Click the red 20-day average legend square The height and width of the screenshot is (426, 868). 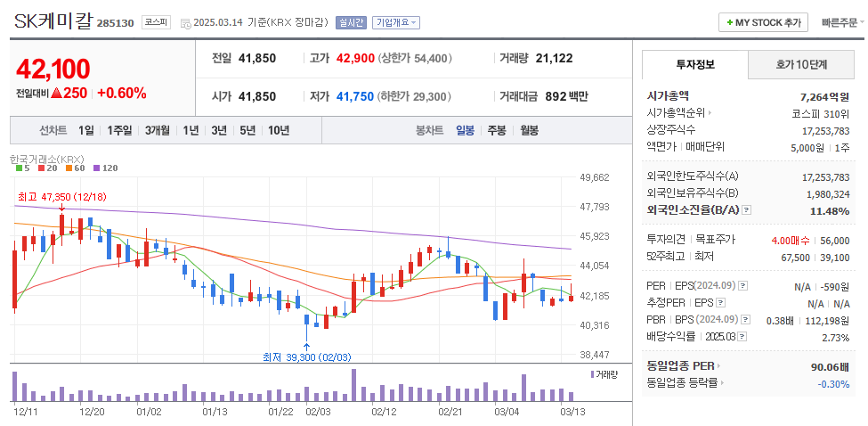(41, 168)
